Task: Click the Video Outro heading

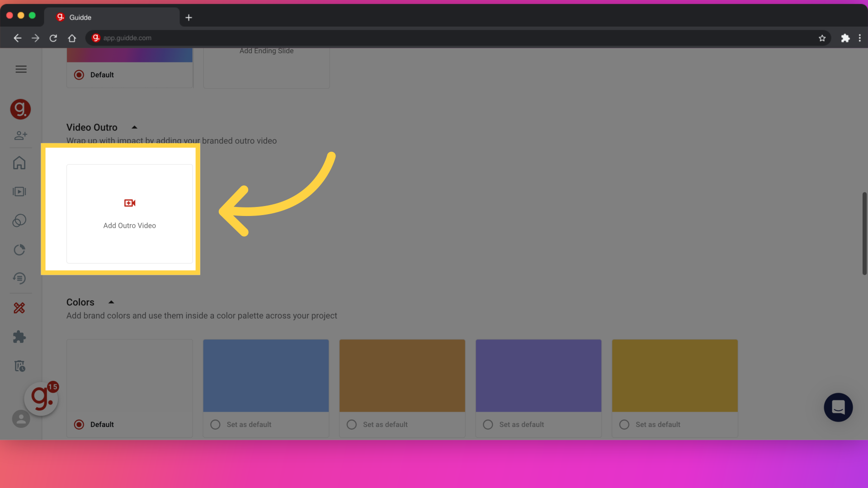Action: point(92,127)
